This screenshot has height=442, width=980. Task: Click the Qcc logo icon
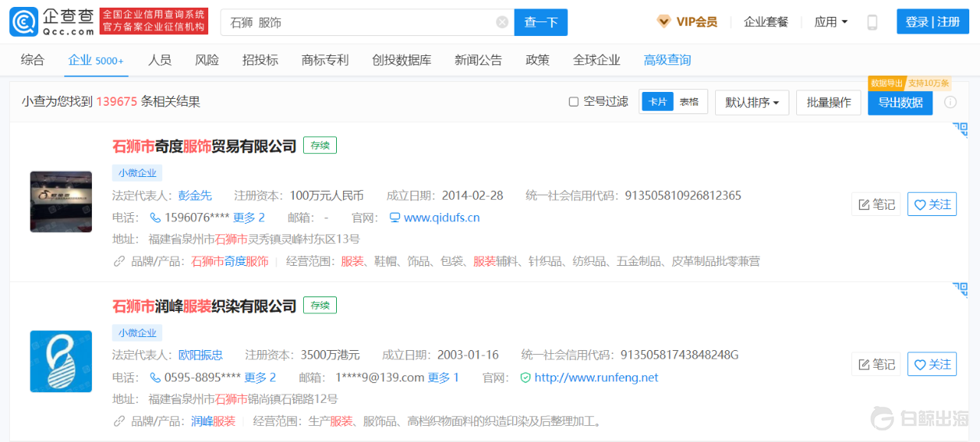23,22
